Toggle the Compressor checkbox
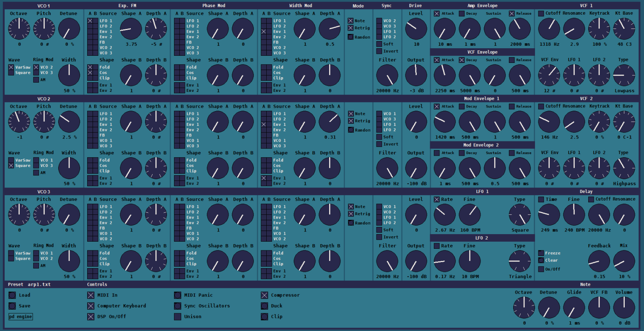Viewport: 644px width, 331px height. pos(264,295)
